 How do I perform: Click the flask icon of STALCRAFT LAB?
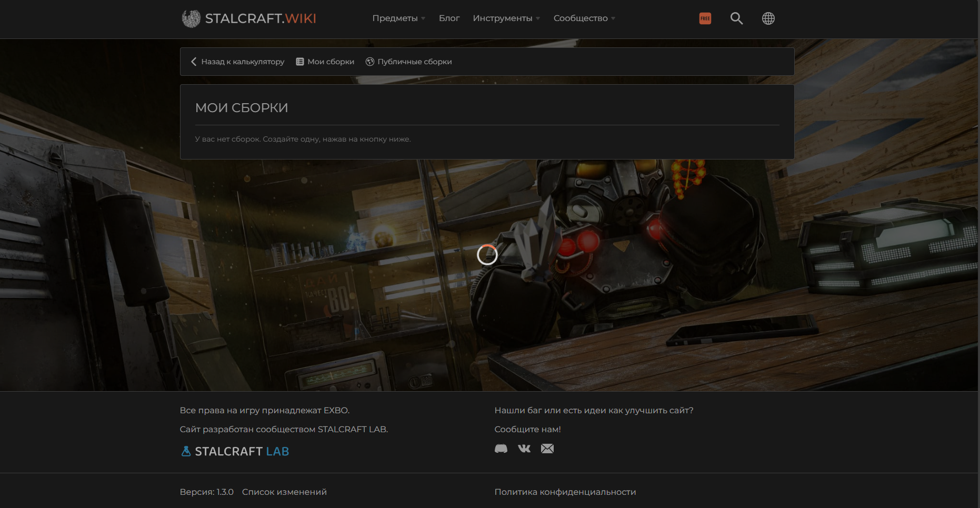tap(186, 451)
